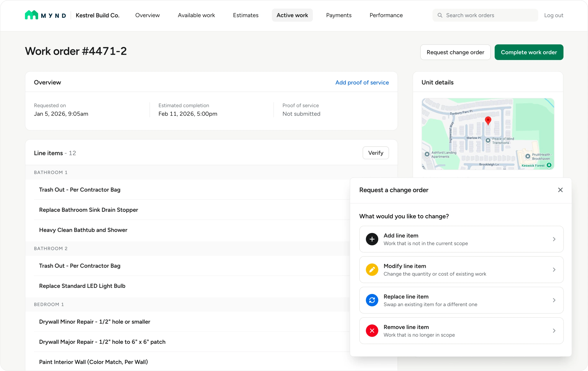Click the search magnifier icon

tap(440, 15)
